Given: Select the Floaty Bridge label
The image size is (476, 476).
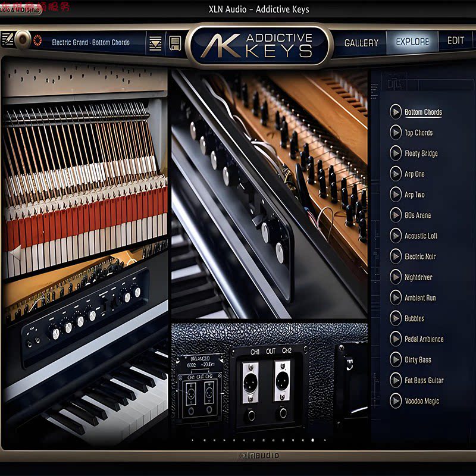Looking at the screenshot, I should pyautogui.click(x=421, y=154).
